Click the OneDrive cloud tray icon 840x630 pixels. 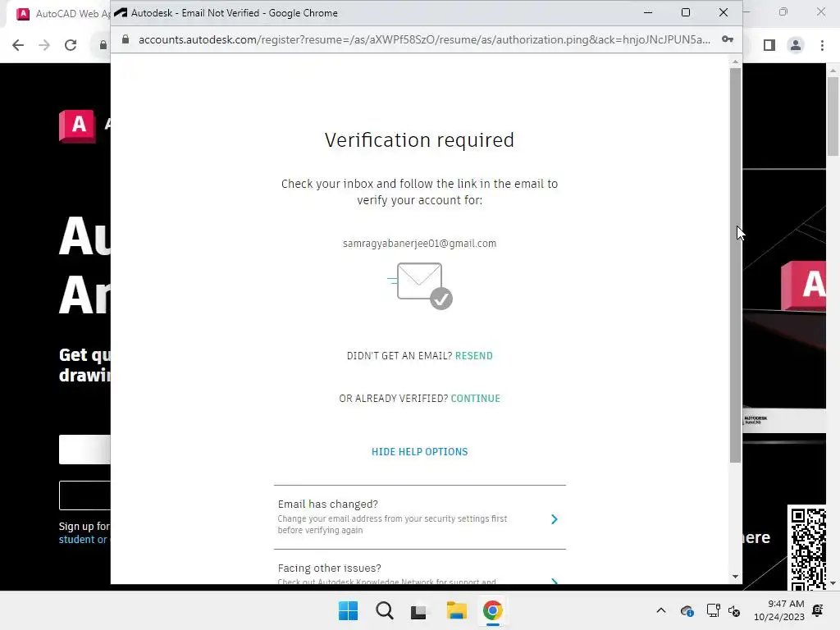pyautogui.click(x=687, y=610)
